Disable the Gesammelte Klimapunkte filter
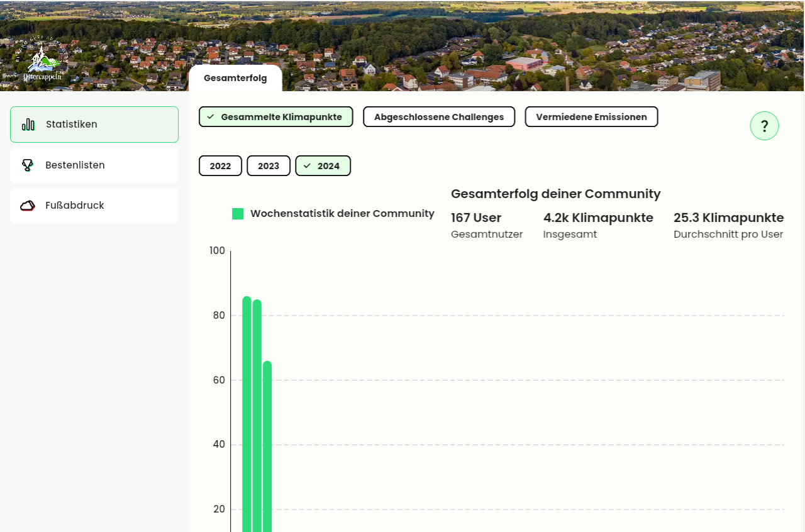The image size is (805, 532). [x=275, y=117]
